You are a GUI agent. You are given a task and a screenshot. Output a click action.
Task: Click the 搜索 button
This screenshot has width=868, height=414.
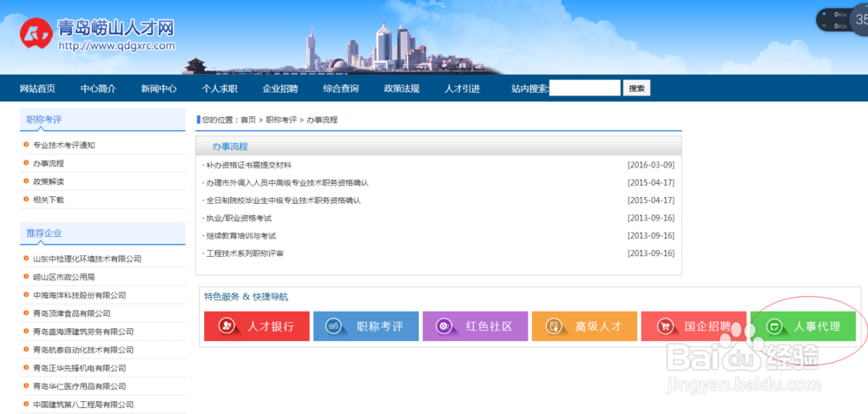coord(636,88)
